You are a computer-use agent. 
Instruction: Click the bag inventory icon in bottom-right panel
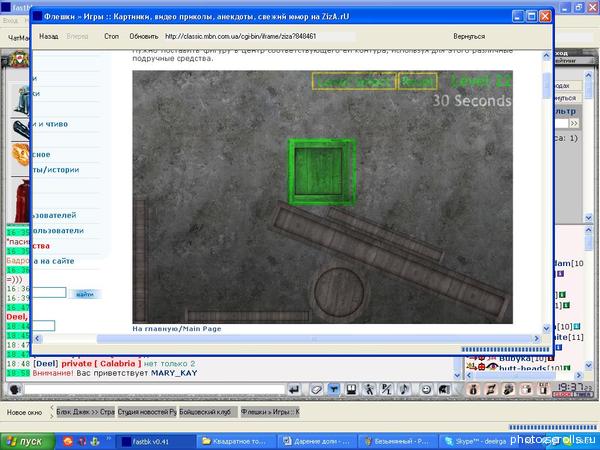[x=473, y=390]
